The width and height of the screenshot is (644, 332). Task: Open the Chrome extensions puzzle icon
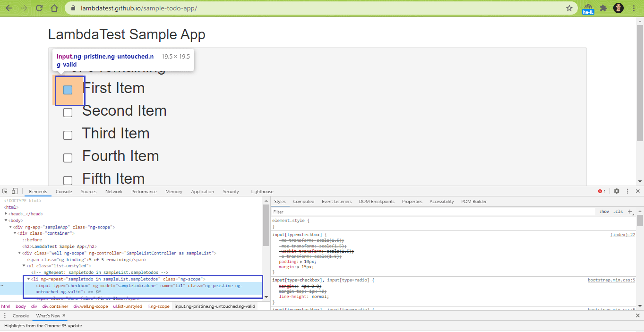point(602,8)
